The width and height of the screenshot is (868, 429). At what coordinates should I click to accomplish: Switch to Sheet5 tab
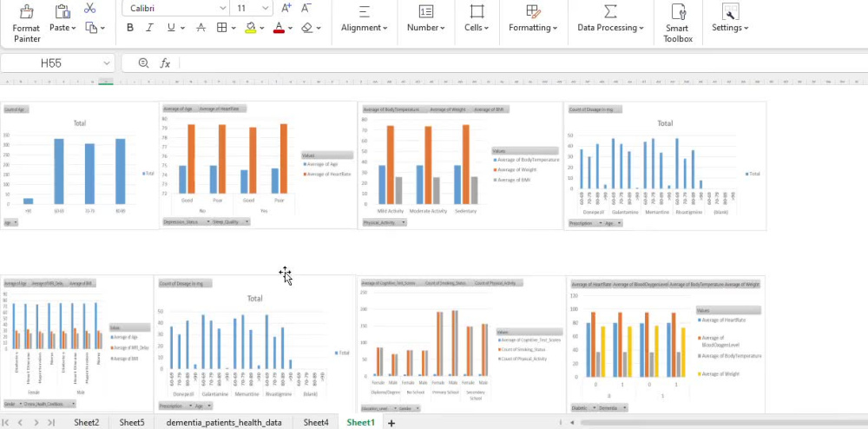point(132,422)
